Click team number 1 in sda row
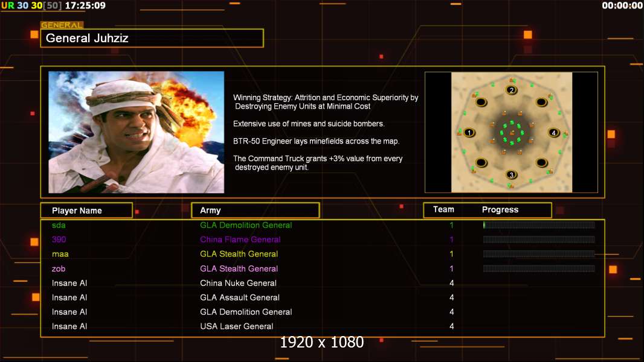Image resolution: width=644 pixels, height=362 pixels. 451,225
